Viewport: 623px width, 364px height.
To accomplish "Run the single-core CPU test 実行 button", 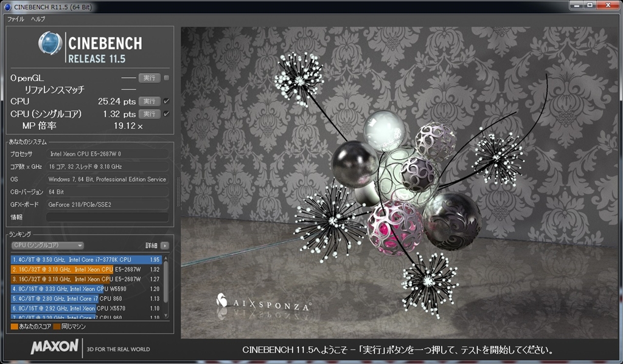I will click(149, 114).
